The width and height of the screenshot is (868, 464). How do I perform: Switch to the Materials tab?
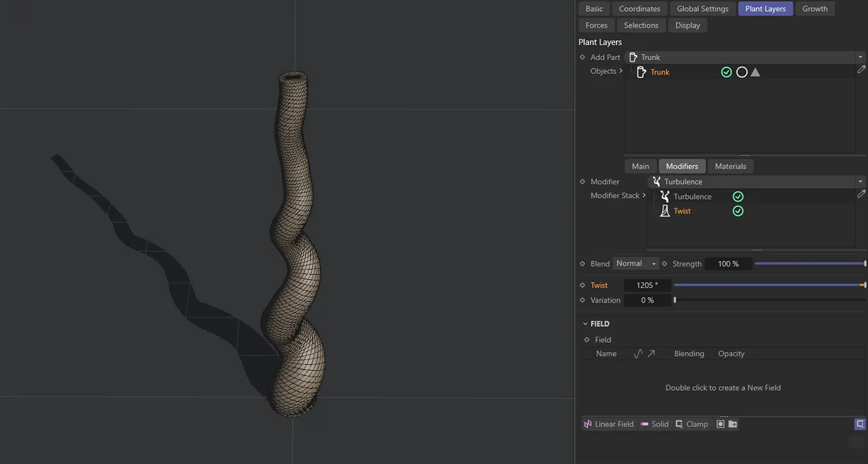click(x=731, y=166)
